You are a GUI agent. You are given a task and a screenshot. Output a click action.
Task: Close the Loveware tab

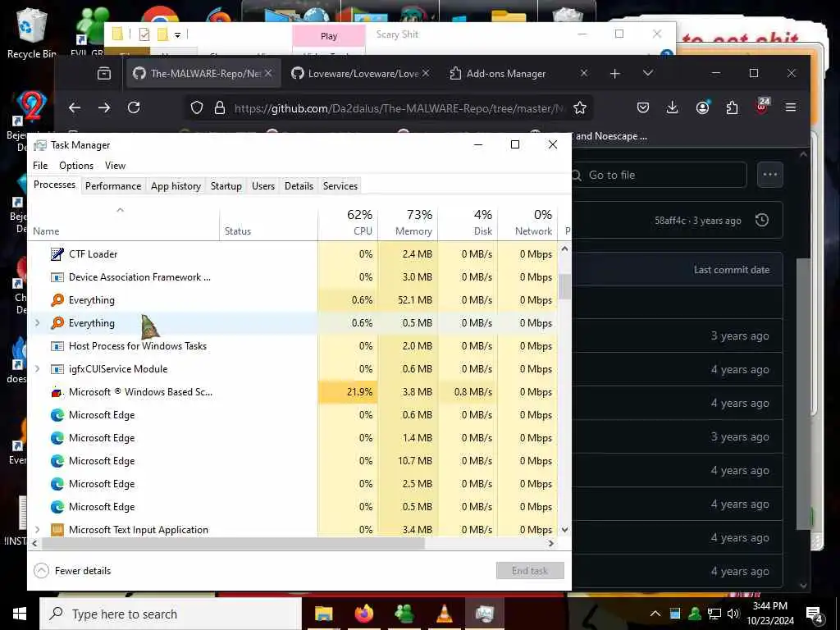coord(426,73)
